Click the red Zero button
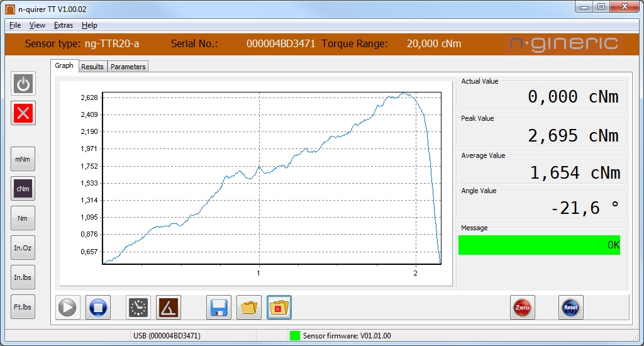This screenshot has height=346, width=644. pyautogui.click(x=523, y=308)
